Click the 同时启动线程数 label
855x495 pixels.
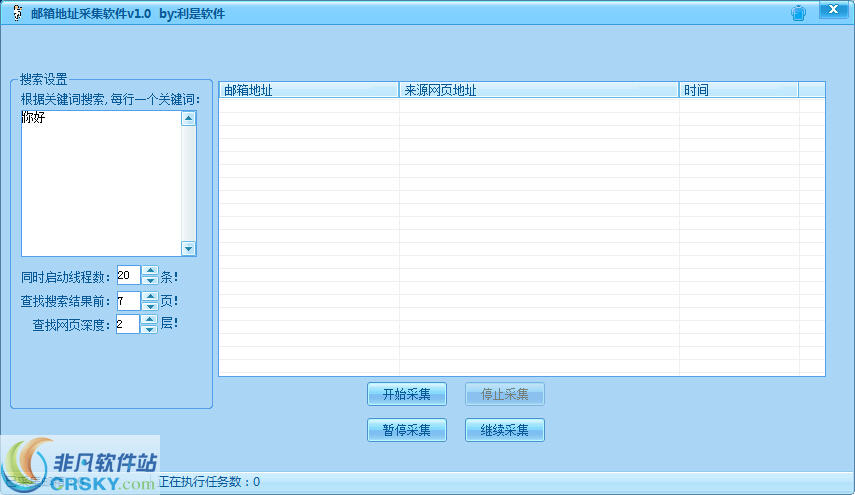point(65,277)
